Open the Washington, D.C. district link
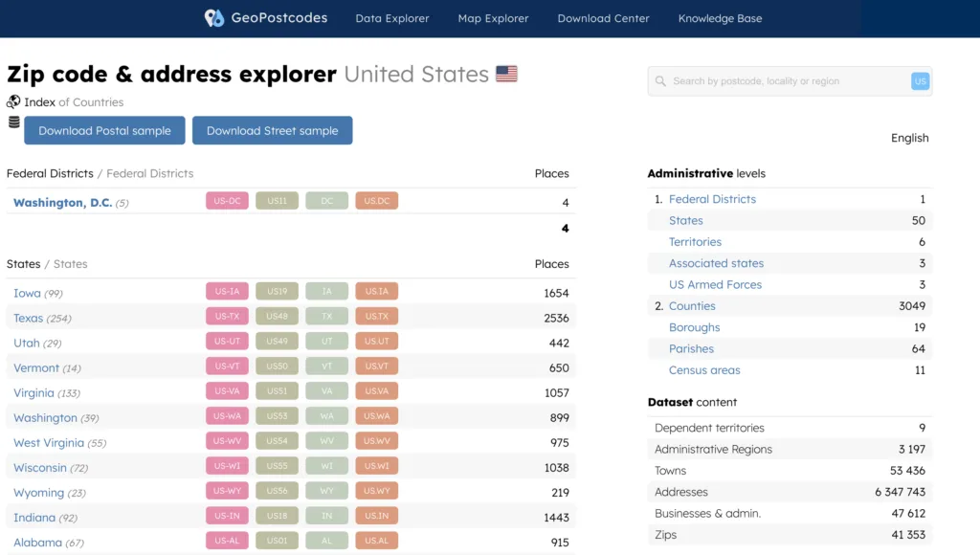This screenshot has width=980, height=555. [x=62, y=203]
